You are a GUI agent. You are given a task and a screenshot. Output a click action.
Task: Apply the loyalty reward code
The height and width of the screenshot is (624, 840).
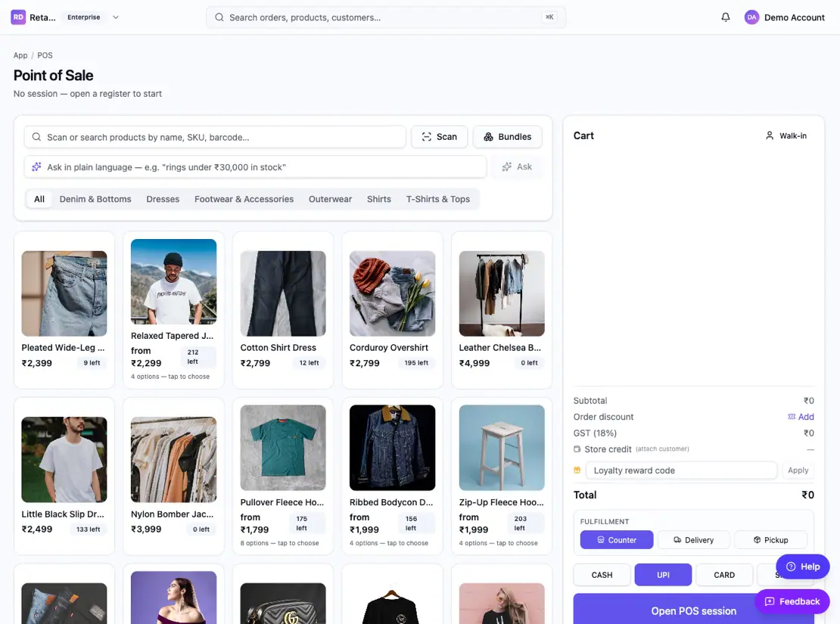click(x=798, y=470)
